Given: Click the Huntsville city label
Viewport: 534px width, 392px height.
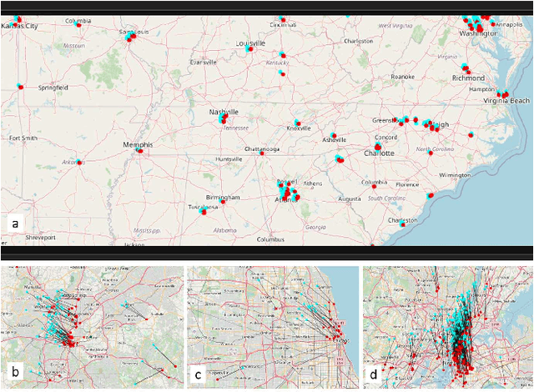Looking at the screenshot, I should pyautogui.click(x=229, y=158).
